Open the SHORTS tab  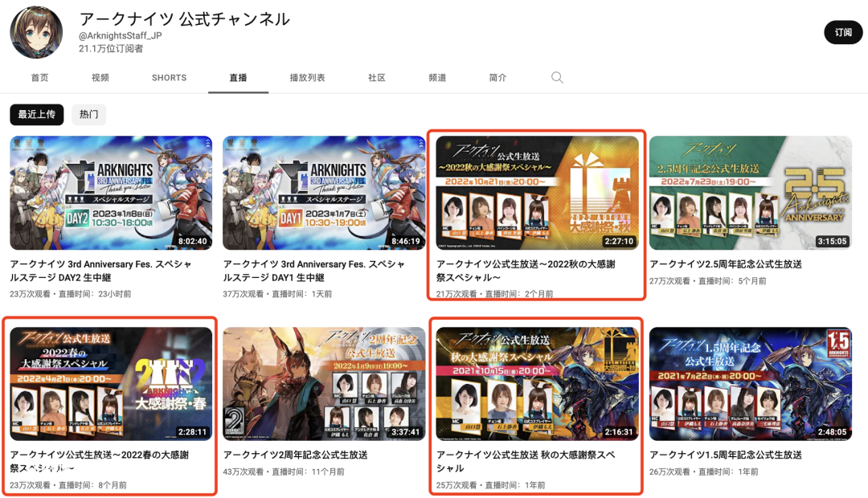[x=170, y=78]
